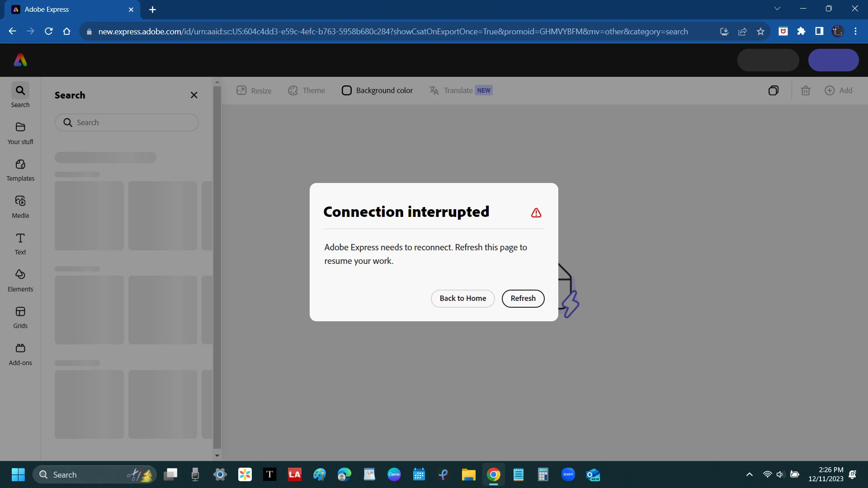Open Google Chrome from taskbar
The width and height of the screenshot is (868, 488).
click(494, 475)
